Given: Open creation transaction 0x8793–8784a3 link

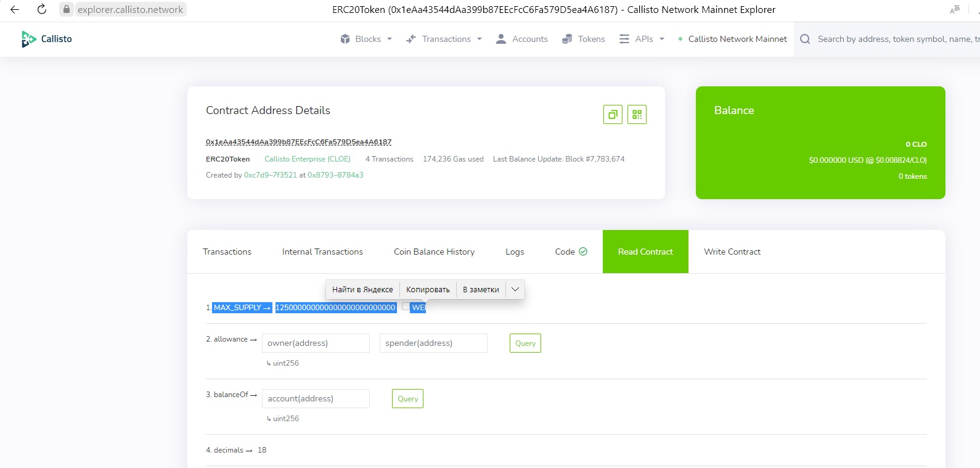Looking at the screenshot, I should click(335, 175).
